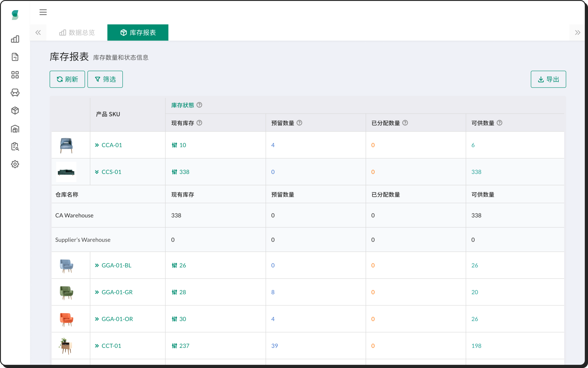
Task: Click the CCS-01 sofa thumbnail
Action: 66,172
